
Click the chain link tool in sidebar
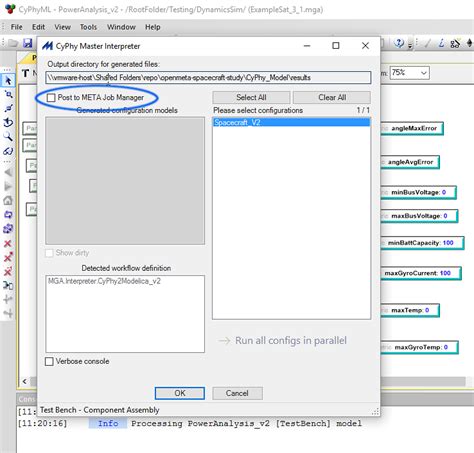[x=8, y=151]
